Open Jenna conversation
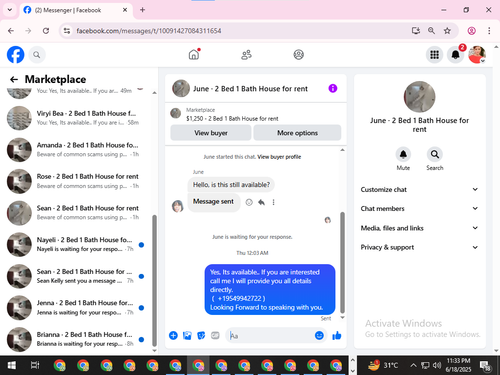This screenshot has width=500, height=375. click(x=76, y=308)
